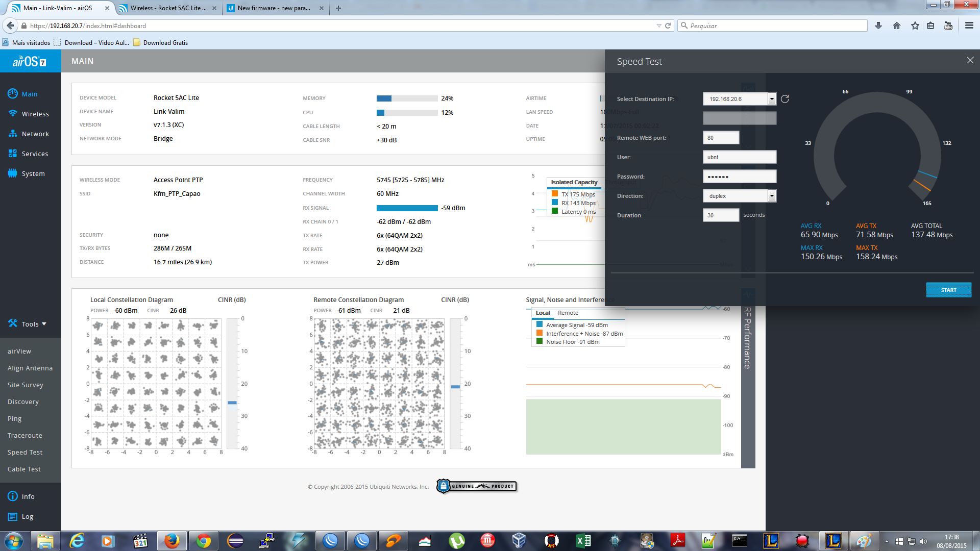Open Firefox from the Windows taskbar
Screen dimensions: 980x551
click(x=172, y=540)
